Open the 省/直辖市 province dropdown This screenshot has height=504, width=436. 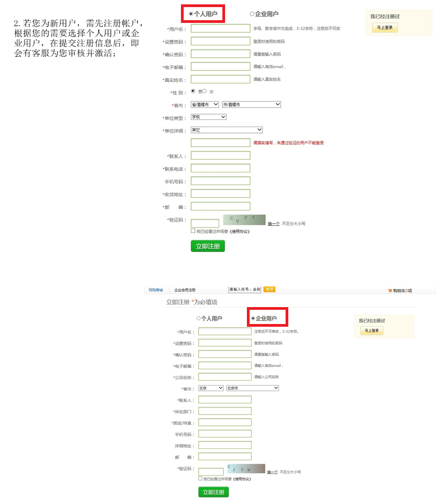204,104
